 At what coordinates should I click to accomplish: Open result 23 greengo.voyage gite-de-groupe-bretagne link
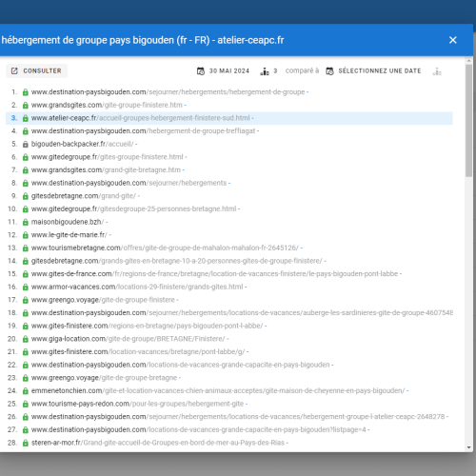(104, 378)
